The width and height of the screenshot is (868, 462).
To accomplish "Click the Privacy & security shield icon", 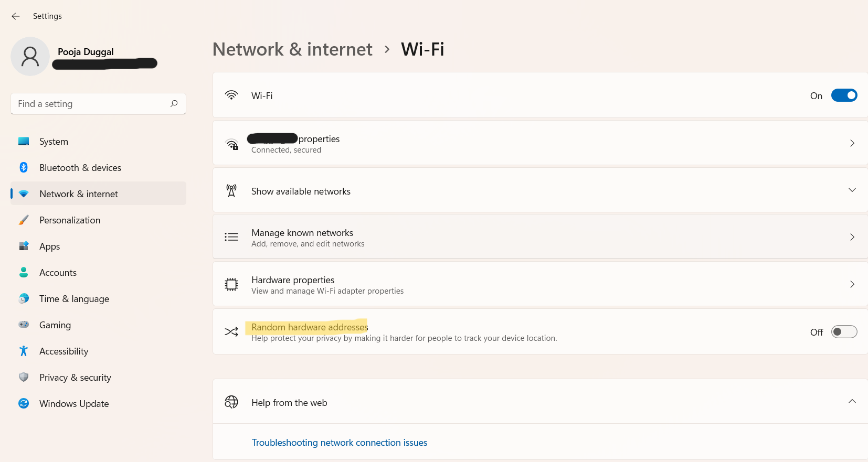I will [24, 377].
